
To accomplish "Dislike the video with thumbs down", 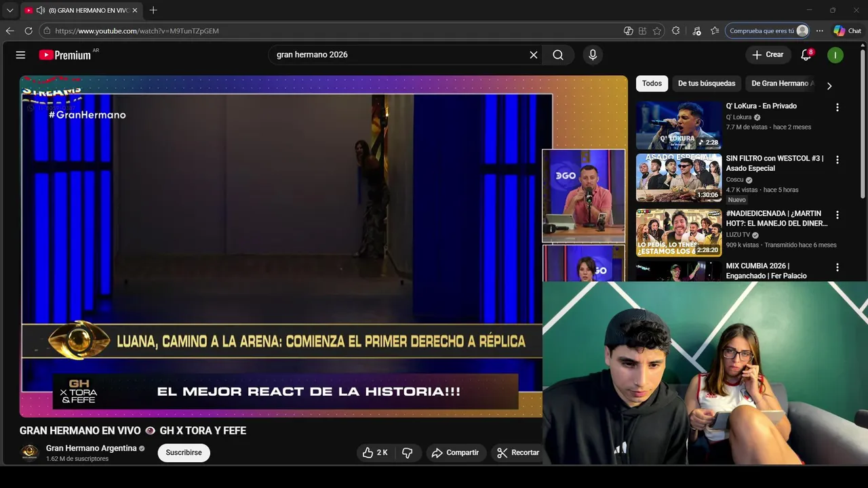I will [x=408, y=453].
